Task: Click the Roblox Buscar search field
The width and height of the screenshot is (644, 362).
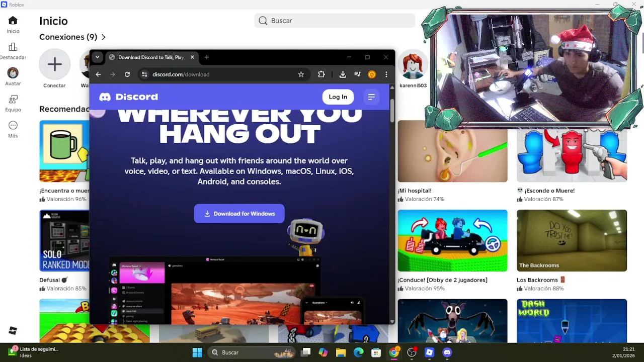Action: [335, 21]
